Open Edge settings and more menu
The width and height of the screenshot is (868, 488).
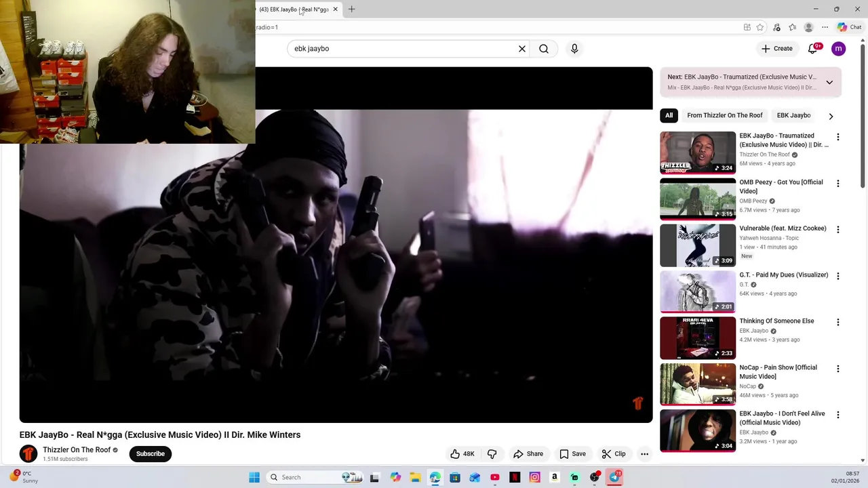(x=825, y=27)
